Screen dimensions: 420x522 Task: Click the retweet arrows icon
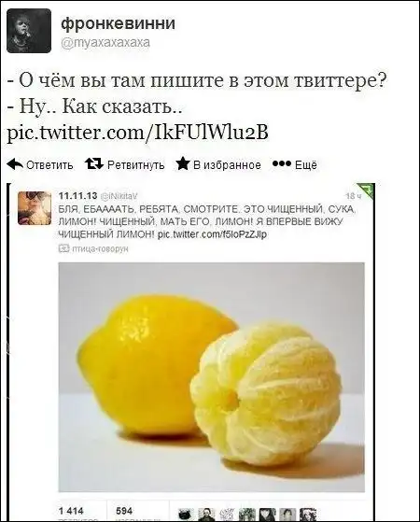point(94,163)
